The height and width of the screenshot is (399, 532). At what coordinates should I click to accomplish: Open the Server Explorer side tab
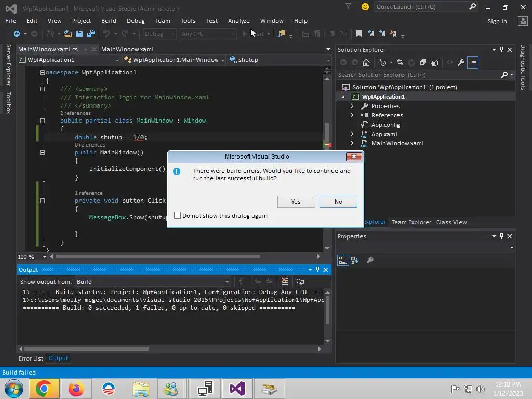tap(8, 65)
